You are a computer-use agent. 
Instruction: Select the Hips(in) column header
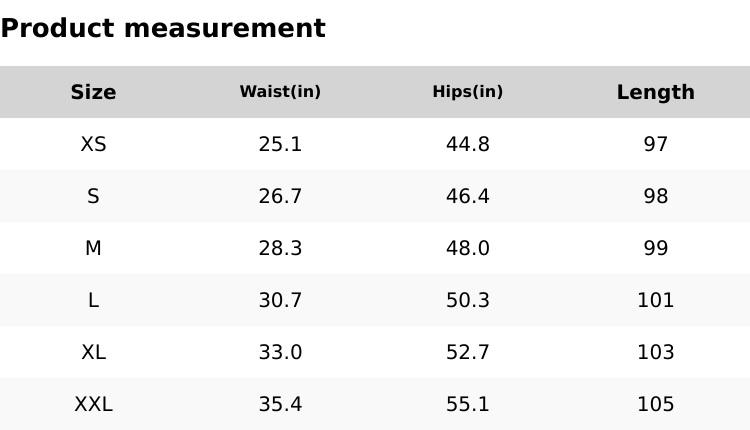coord(468,92)
